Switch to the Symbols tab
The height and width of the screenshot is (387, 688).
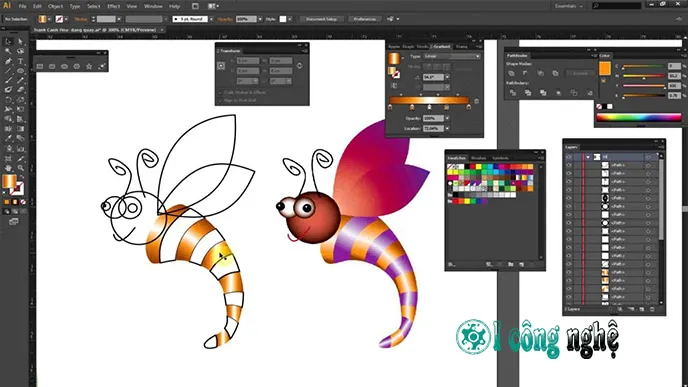tap(500, 158)
